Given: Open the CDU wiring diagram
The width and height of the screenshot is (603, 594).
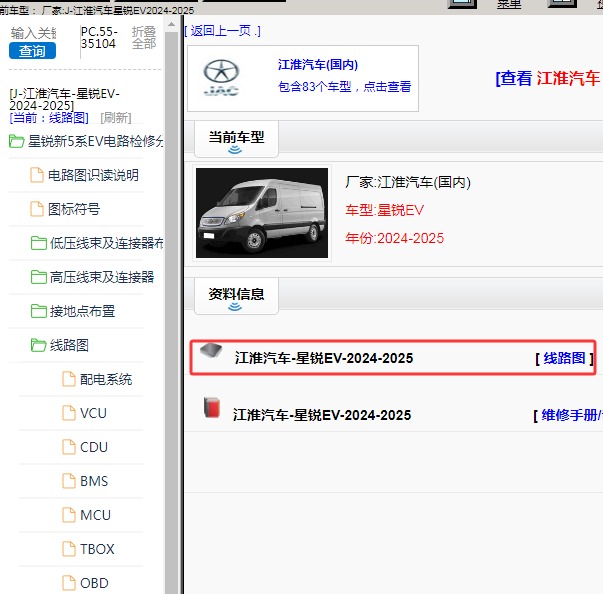Looking at the screenshot, I should pos(94,447).
